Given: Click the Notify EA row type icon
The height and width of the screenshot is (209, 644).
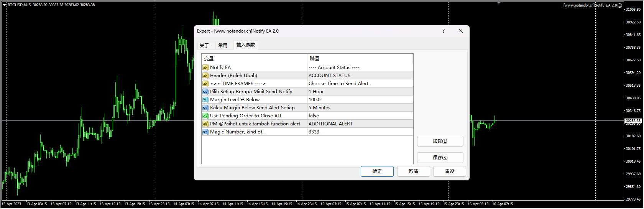Looking at the screenshot, I should pos(205,67).
